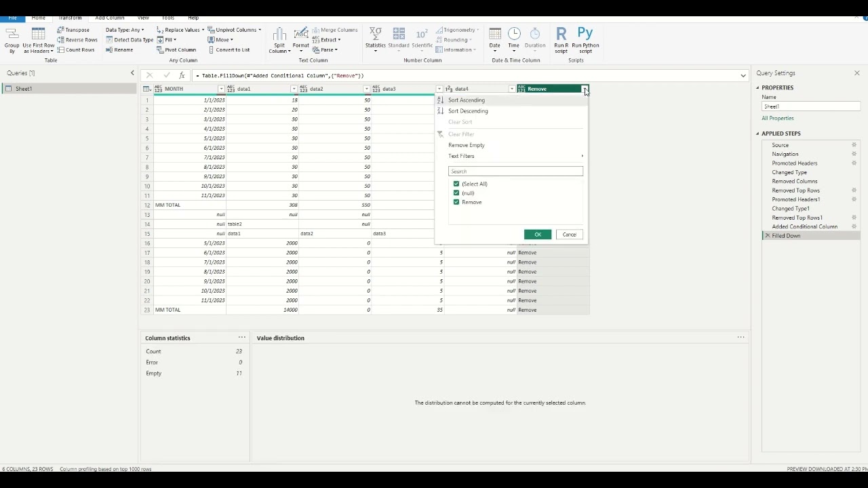This screenshot has width=868, height=488.
Task: Open the Extract dropdown
Action: pyautogui.click(x=327, y=39)
